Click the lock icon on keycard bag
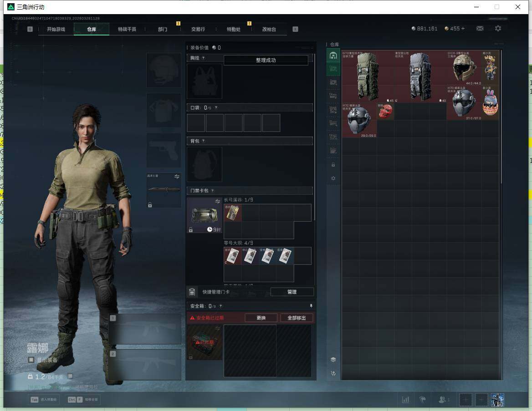Image resolution: width=532 pixels, height=411 pixels. pyautogui.click(x=191, y=229)
